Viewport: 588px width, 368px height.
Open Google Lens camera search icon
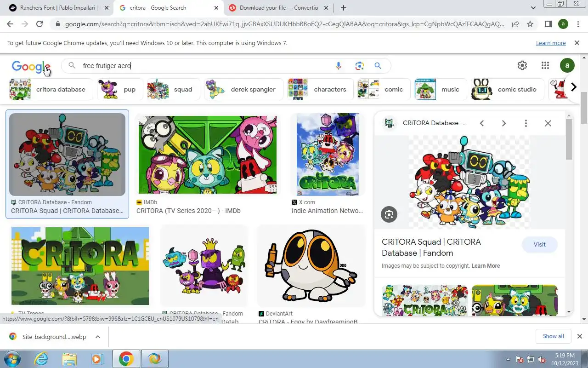(x=359, y=66)
